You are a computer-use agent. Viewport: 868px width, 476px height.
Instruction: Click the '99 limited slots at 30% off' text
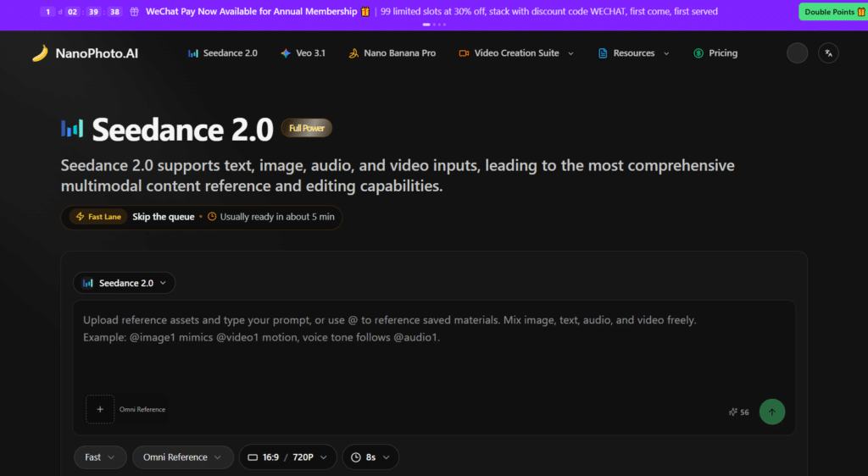[x=435, y=12]
